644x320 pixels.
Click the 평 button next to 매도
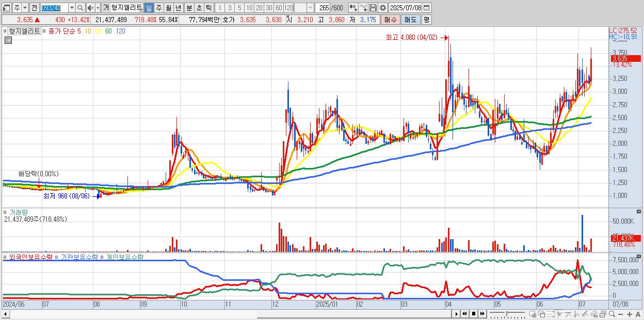coord(427,20)
